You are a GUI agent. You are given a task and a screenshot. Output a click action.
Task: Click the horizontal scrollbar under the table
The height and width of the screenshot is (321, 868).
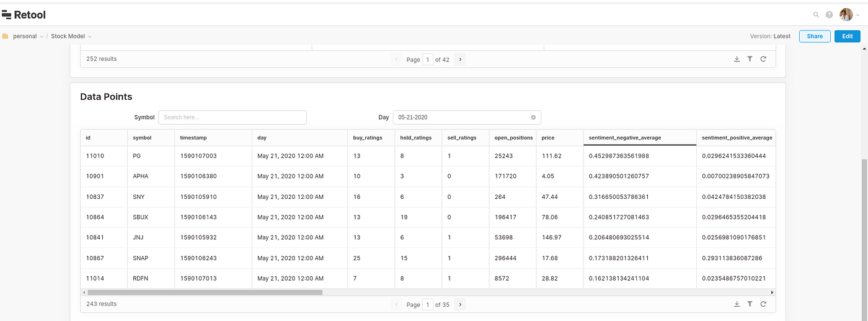[205, 292]
